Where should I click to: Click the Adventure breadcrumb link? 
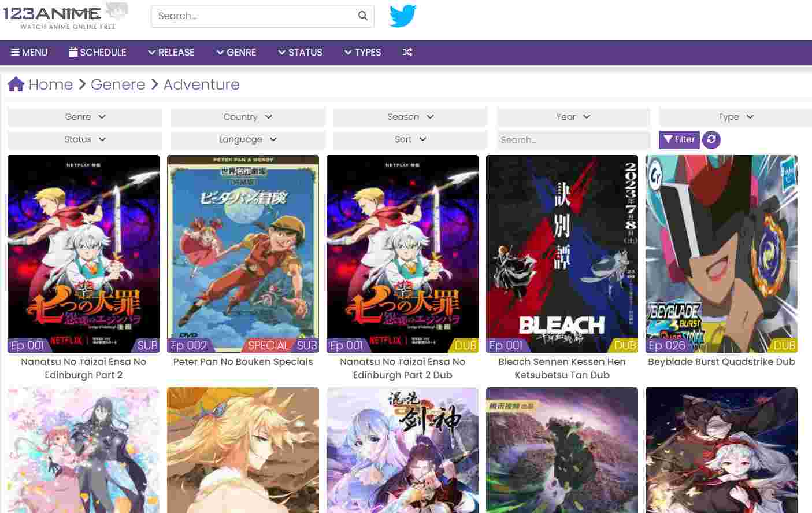(201, 84)
